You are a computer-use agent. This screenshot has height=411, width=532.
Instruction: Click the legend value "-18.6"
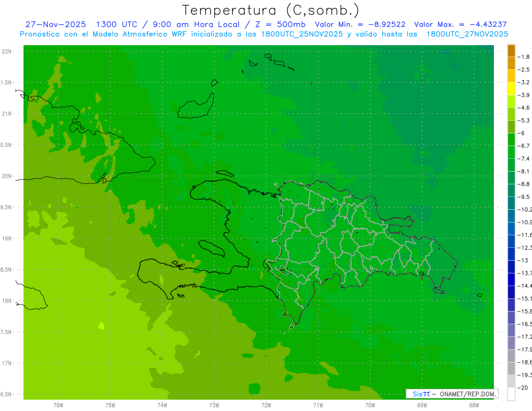click(x=525, y=362)
